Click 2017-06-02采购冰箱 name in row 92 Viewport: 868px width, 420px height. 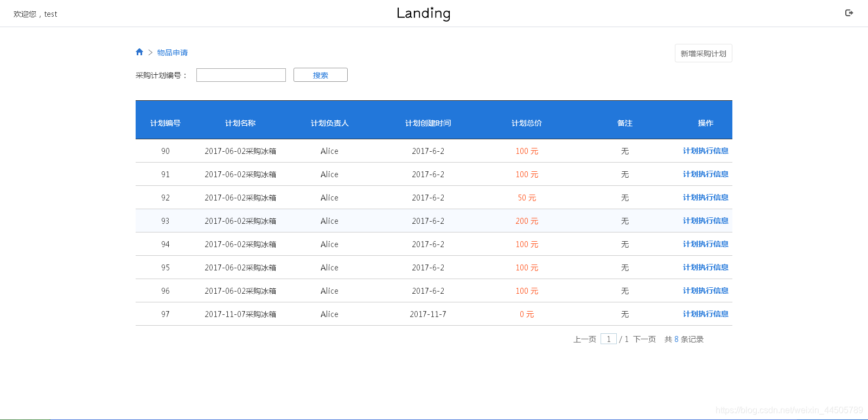pos(240,198)
